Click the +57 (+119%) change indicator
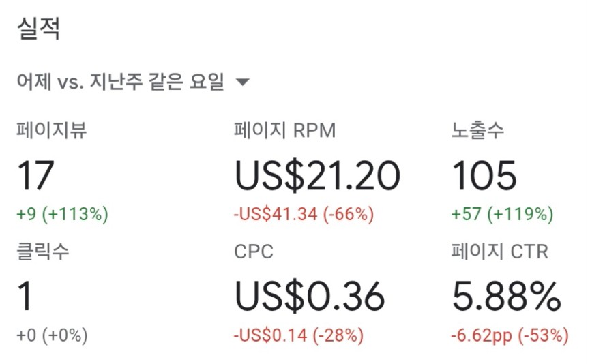 point(502,214)
